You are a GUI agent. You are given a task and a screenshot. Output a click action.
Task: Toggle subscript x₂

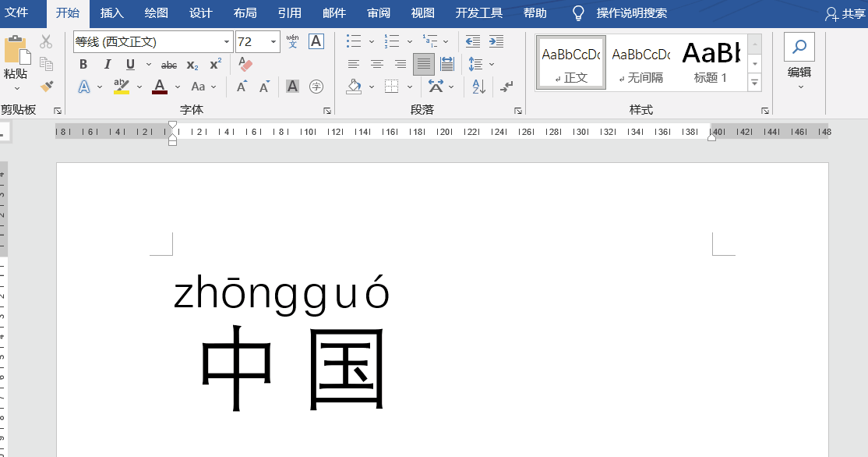(192, 65)
